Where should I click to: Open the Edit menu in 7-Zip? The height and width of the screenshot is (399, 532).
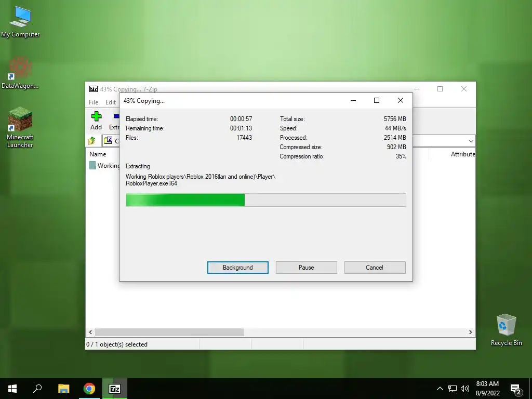point(111,102)
